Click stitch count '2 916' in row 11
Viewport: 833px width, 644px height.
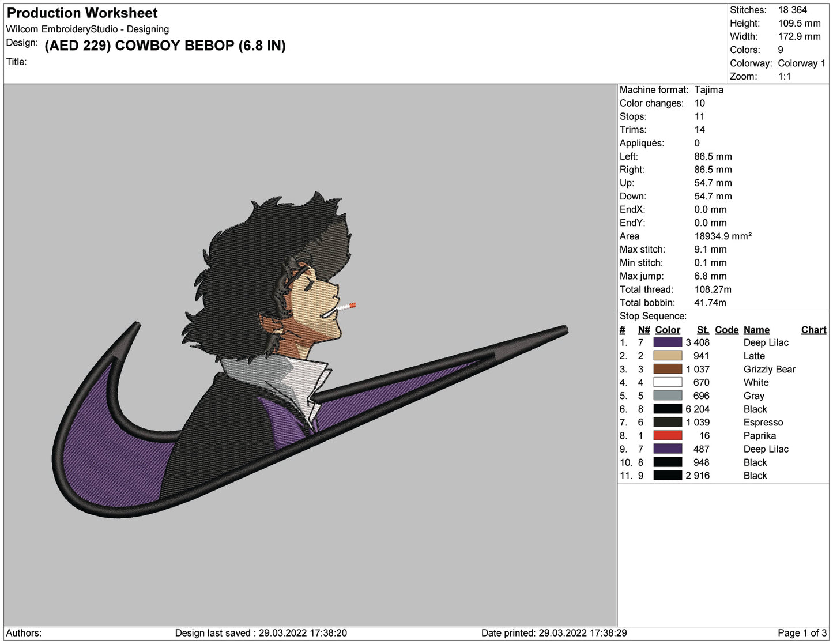(698, 476)
